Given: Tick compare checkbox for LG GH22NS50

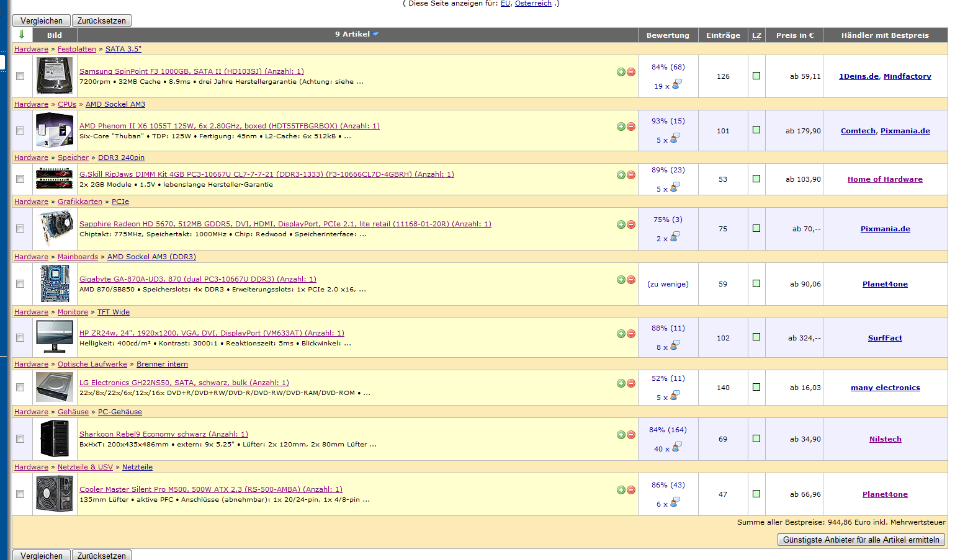Looking at the screenshot, I should click(x=20, y=387).
